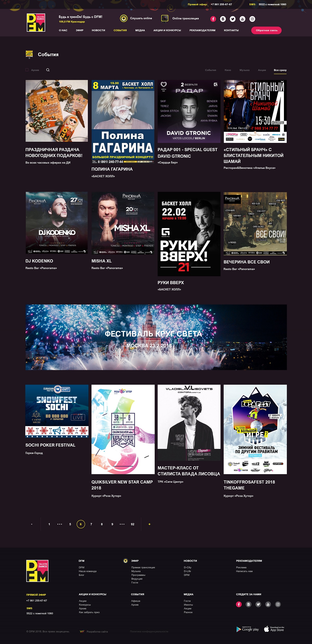Viewport: 312px width, 644px height.
Task: Open the Twitter icon in the header
Action: (233, 19)
